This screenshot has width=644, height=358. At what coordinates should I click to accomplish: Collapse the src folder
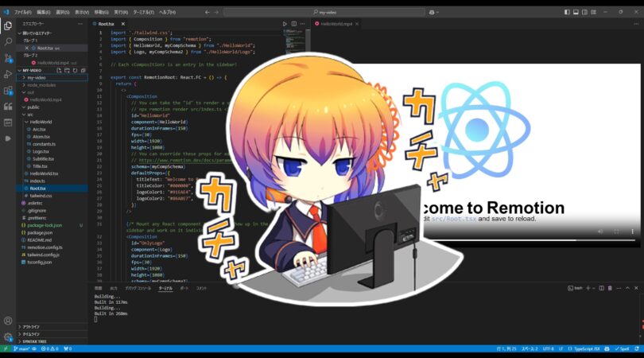coord(52,115)
